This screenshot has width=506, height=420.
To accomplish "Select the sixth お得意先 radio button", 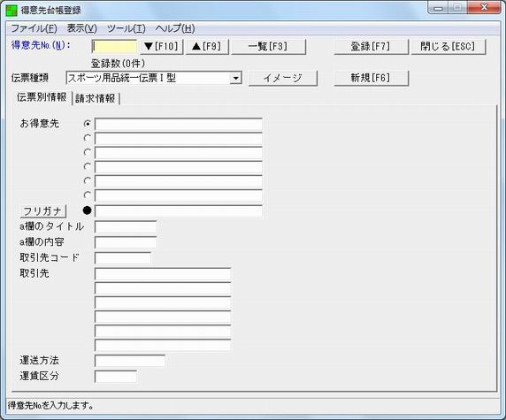I will (87, 195).
